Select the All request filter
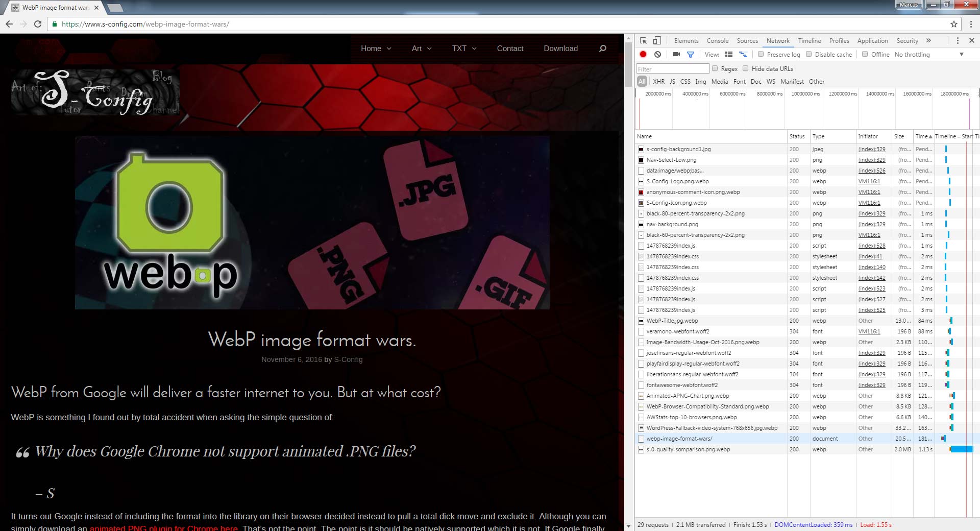The image size is (980, 531). pyautogui.click(x=642, y=82)
